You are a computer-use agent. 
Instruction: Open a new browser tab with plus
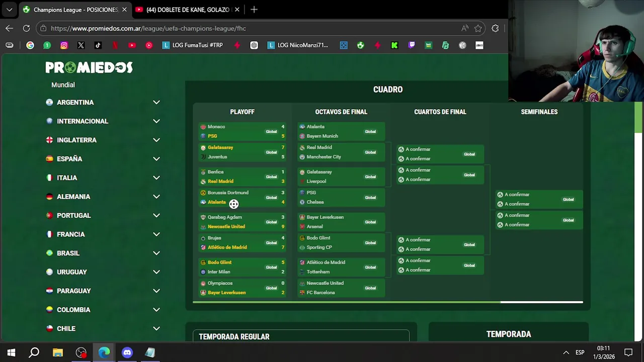[254, 10]
